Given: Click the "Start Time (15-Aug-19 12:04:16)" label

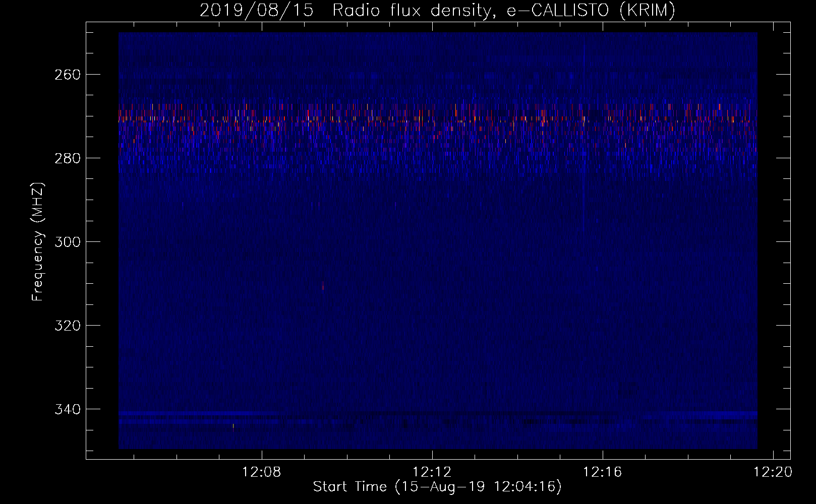Looking at the screenshot, I should point(437,487).
